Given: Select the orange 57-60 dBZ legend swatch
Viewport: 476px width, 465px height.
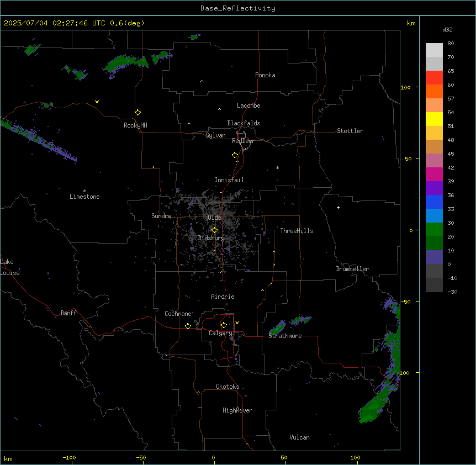Looking at the screenshot, I should (434, 91).
